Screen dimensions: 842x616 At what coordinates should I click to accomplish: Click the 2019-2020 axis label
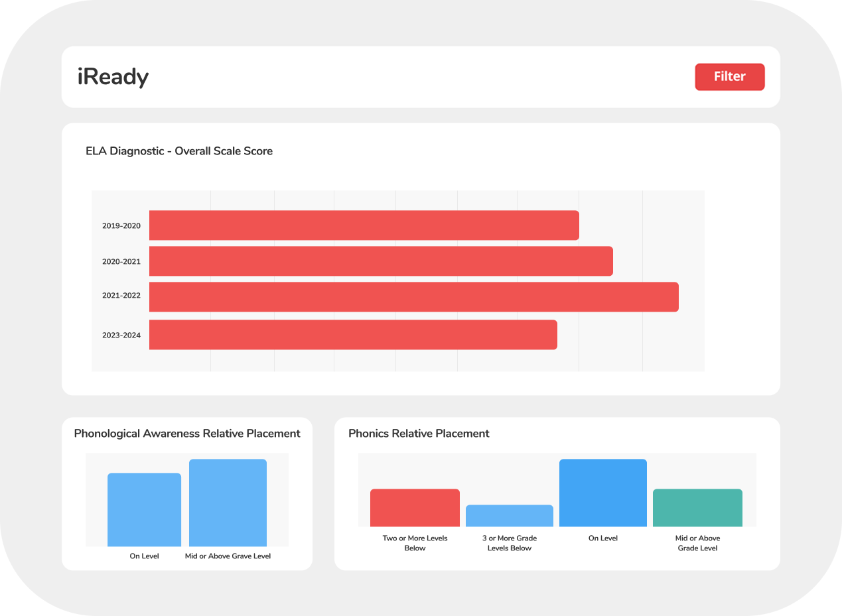(121, 226)
